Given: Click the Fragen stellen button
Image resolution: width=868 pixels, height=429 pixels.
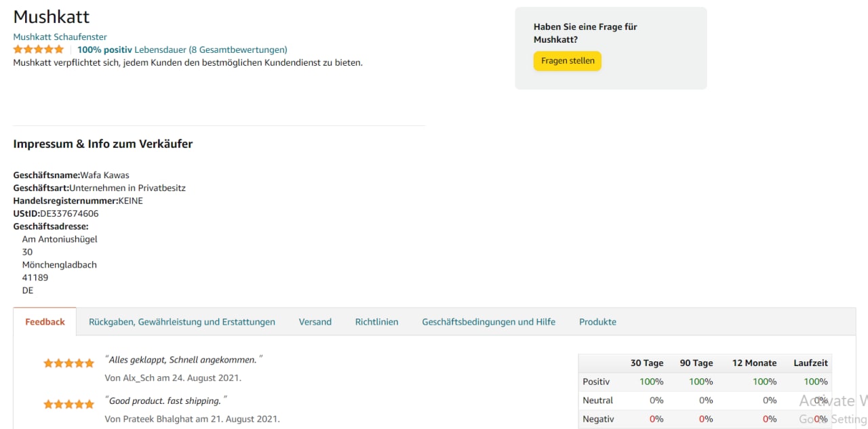Looking at the screenshot, I should [x=568, y=61].
